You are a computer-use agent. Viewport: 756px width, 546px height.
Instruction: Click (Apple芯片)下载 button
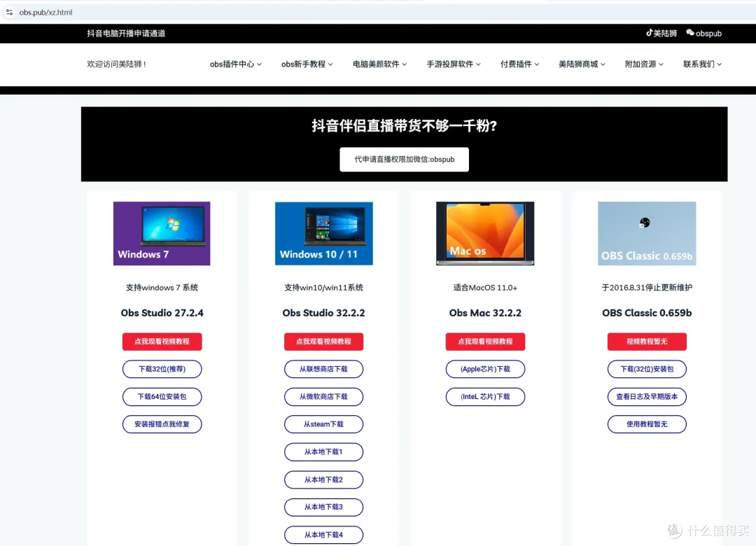coord(485,369)
